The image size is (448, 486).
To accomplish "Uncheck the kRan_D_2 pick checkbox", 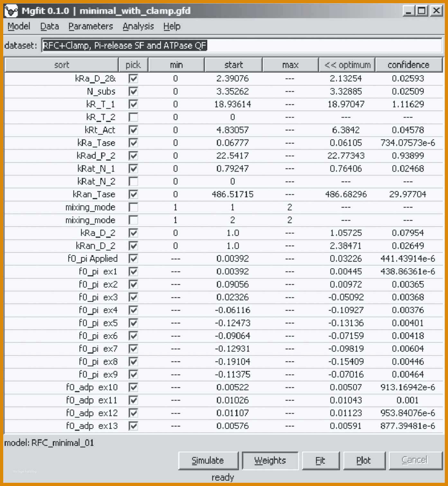I will coord(133,246).
